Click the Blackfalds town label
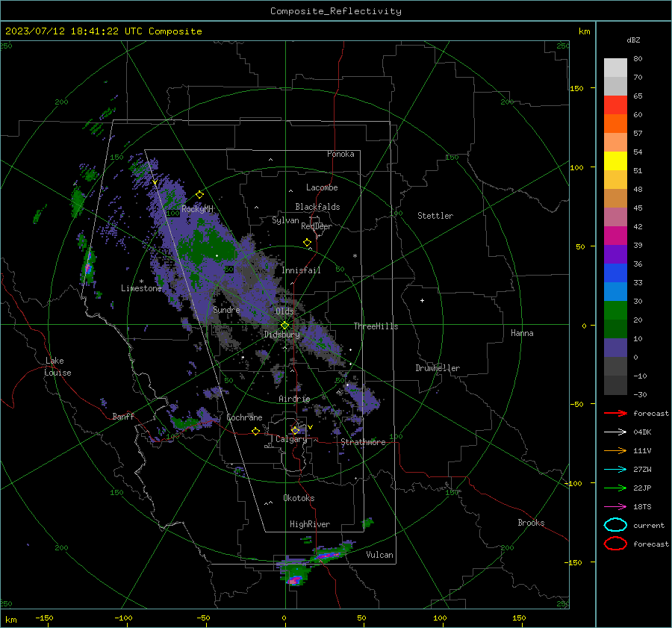Viewport: 672px width, 628px height. pyautogui.click(x=317, y=207)
